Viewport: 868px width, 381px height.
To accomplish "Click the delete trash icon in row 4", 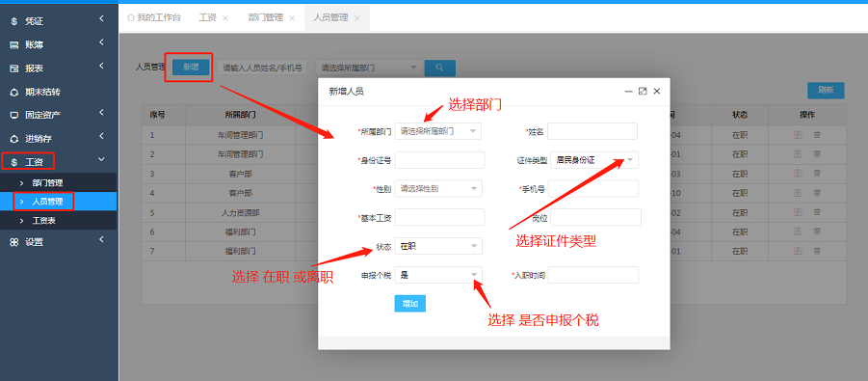I will click(x=817, y=193).
